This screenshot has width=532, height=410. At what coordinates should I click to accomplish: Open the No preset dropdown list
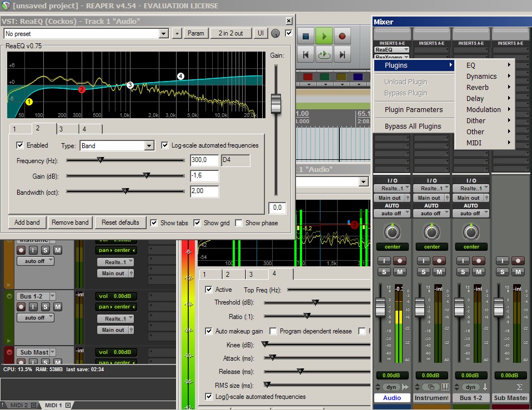163,34
